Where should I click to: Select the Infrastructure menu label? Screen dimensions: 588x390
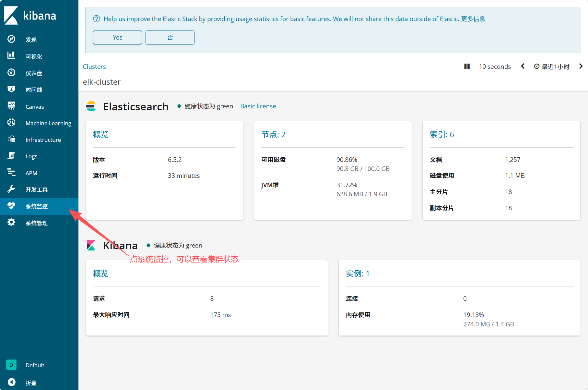click(43, 140)
